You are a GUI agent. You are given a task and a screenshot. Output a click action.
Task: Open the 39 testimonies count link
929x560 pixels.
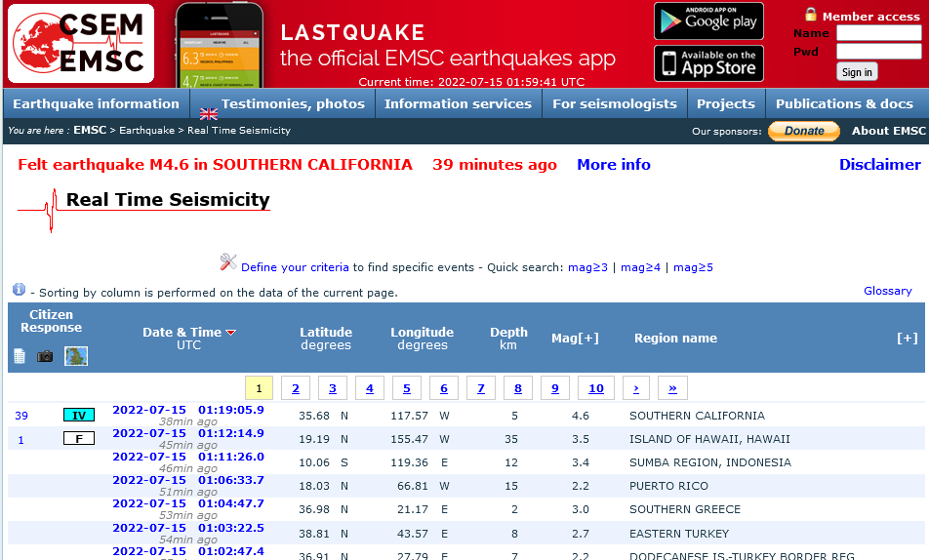click(21, 416)
